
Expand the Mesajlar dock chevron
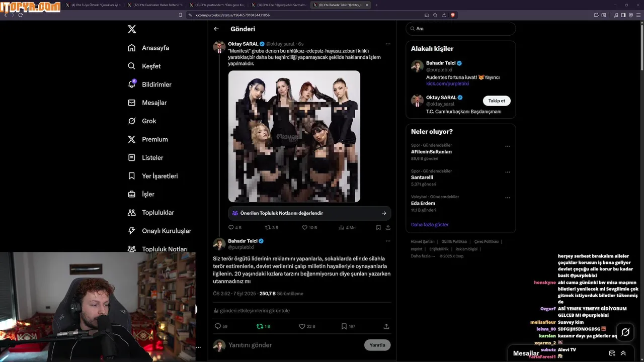623,353
